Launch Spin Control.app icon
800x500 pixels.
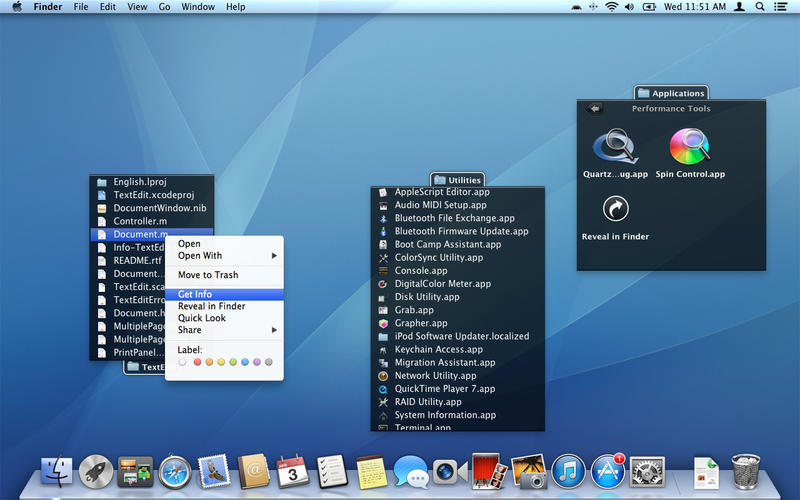click(690, 146)
